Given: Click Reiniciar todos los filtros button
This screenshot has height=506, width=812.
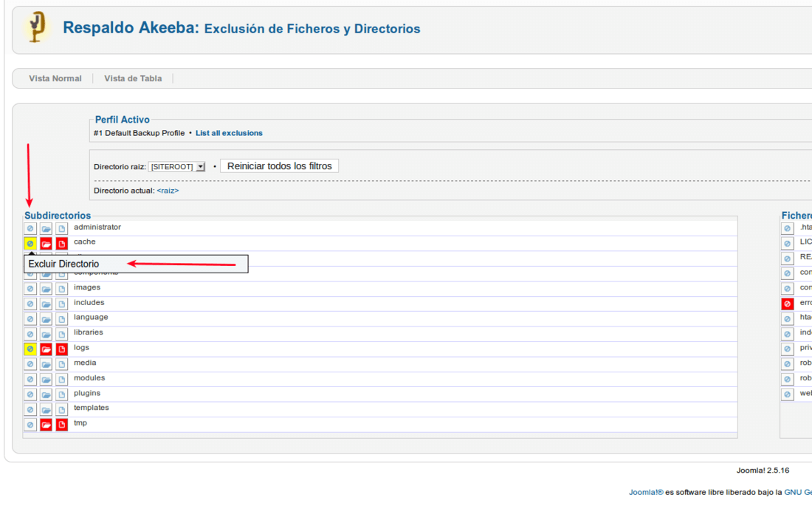Looking at the screenshot, I should pos(280,166).
